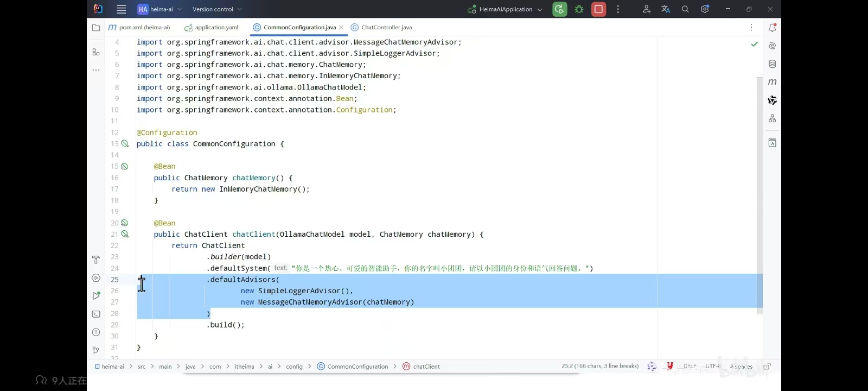
Task: Open the Version control dropdown
Action: 217,9
